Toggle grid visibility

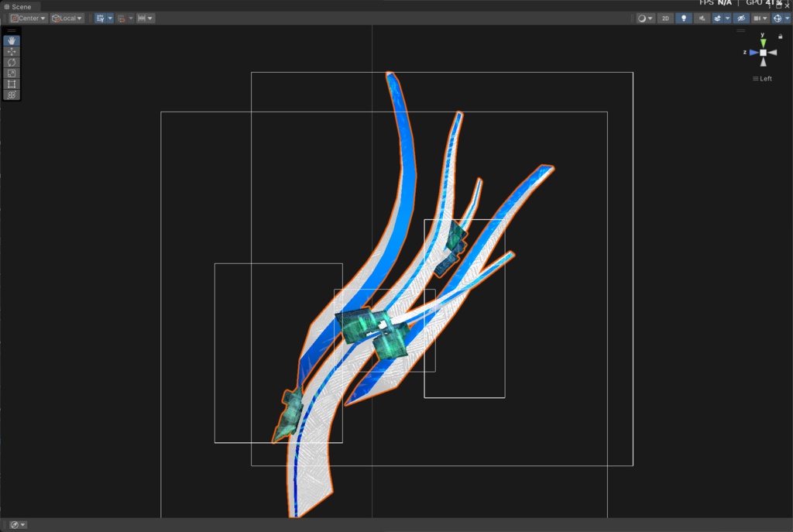pyautogui.click(x=100, y=19)
